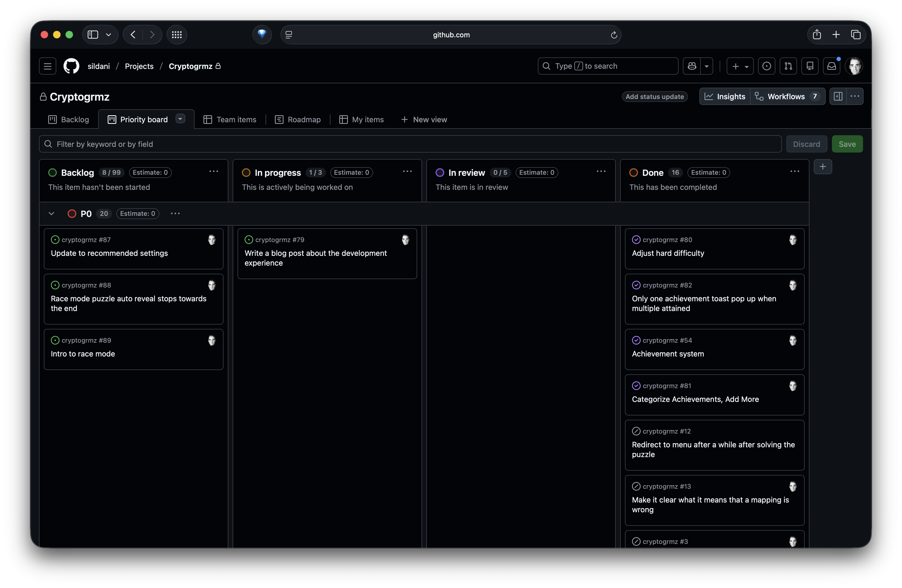Open the issues icon in header
Screen dimensions: 902x588
click(766, 66)
